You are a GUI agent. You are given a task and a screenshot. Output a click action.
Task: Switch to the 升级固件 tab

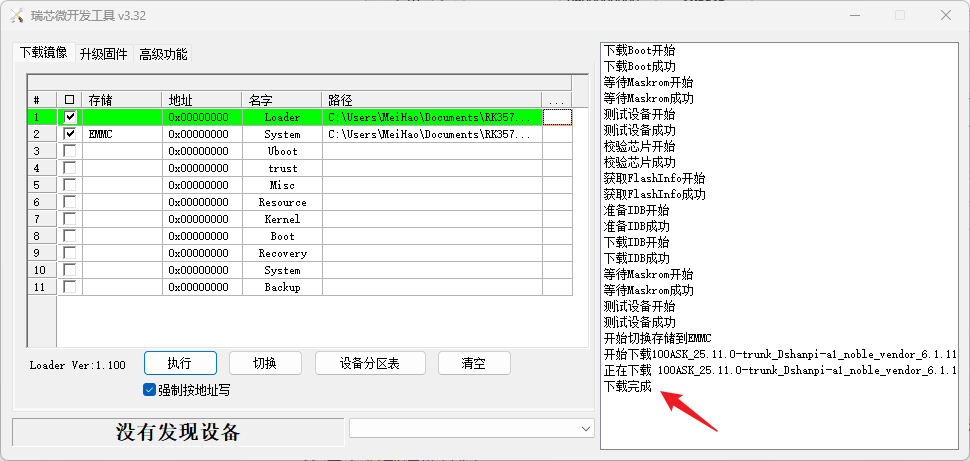(x=104, y=54)
